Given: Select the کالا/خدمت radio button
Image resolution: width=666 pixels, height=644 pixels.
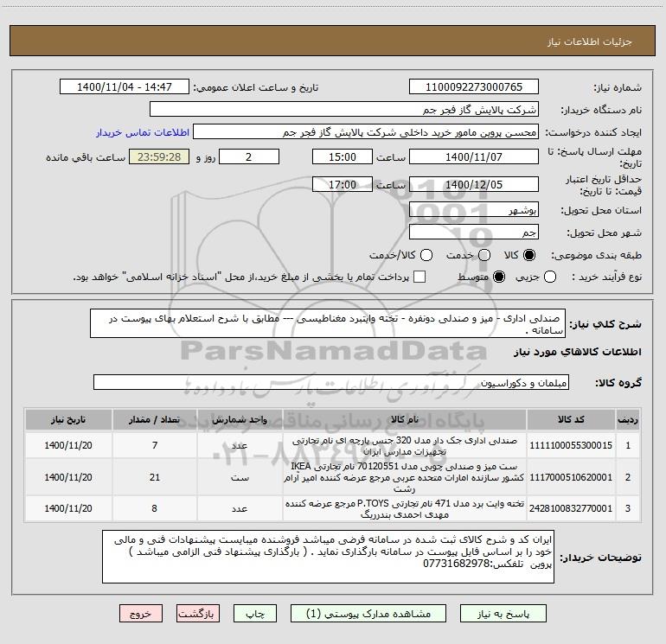Looking at the screenshot, I should coord(426,255).
